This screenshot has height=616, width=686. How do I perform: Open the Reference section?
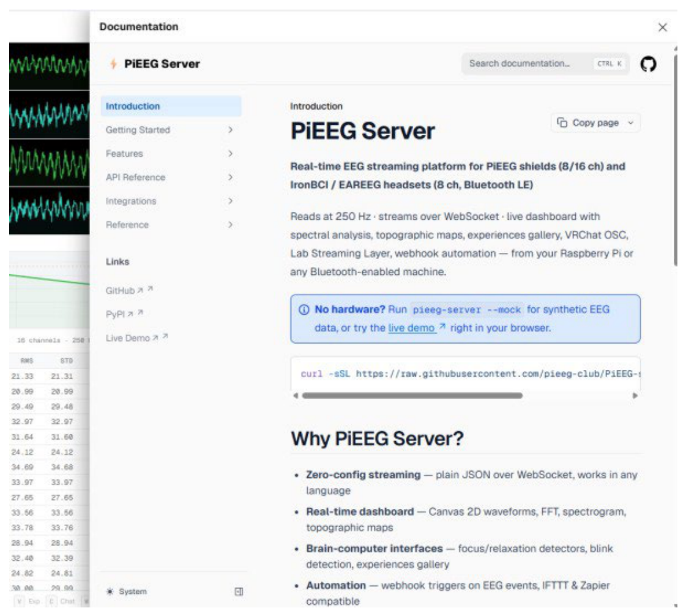127,225
